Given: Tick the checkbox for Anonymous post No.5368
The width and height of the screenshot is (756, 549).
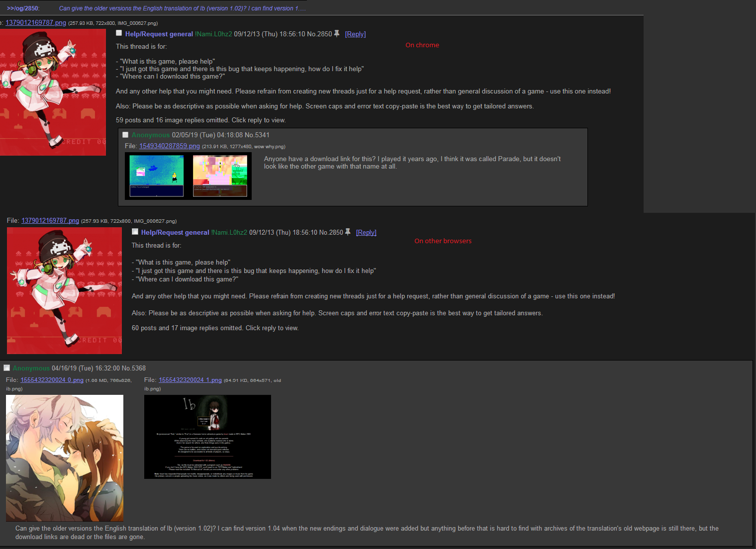Looking at the screenshot, I should click(x=7, y=368).
